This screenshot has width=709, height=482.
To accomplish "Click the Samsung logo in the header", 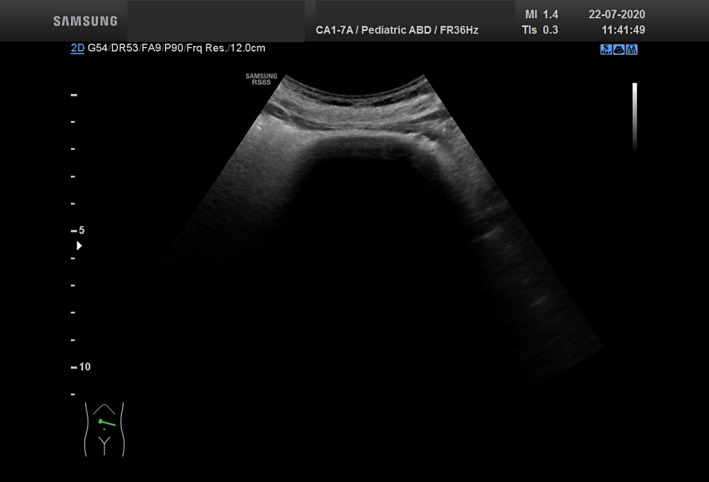I will tap(85, 21).
